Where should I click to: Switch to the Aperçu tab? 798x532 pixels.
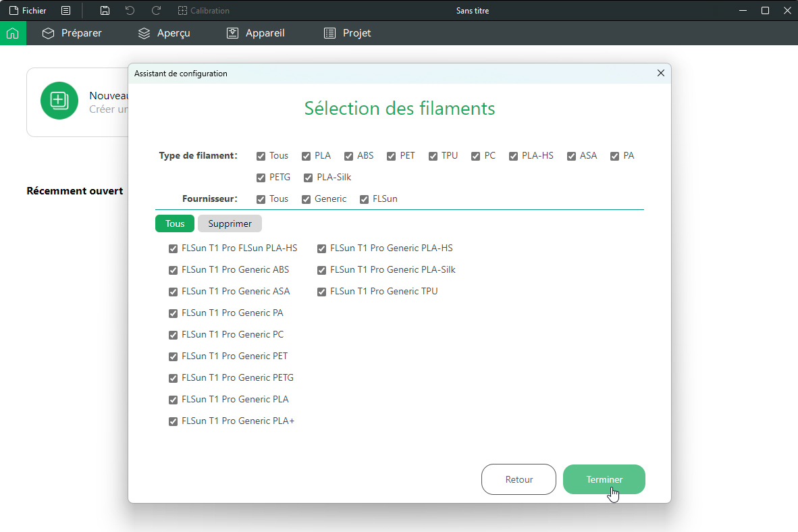(164, 33)
